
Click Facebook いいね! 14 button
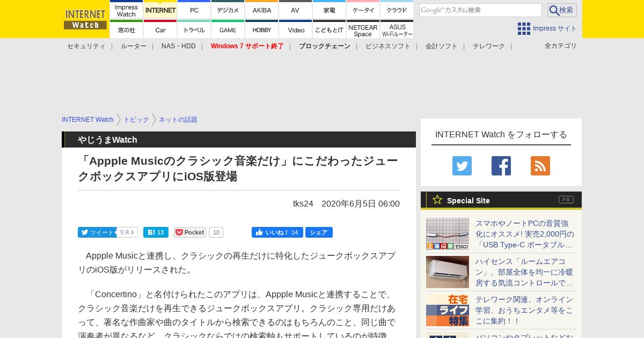tap(277, 232)
